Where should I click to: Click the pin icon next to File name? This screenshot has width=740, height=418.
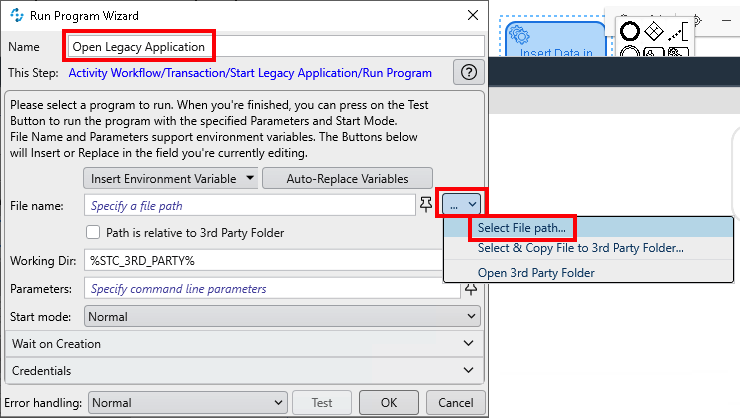pyautogui.click(x=427, y=205)
